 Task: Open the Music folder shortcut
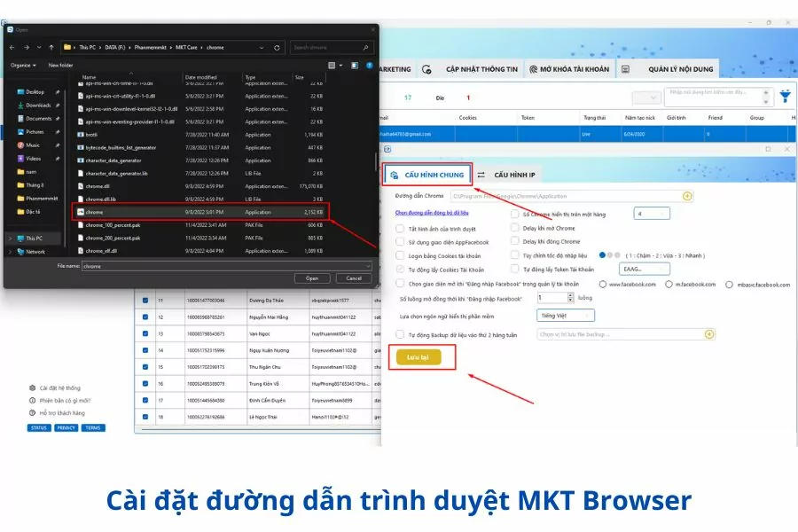(33, 145)
